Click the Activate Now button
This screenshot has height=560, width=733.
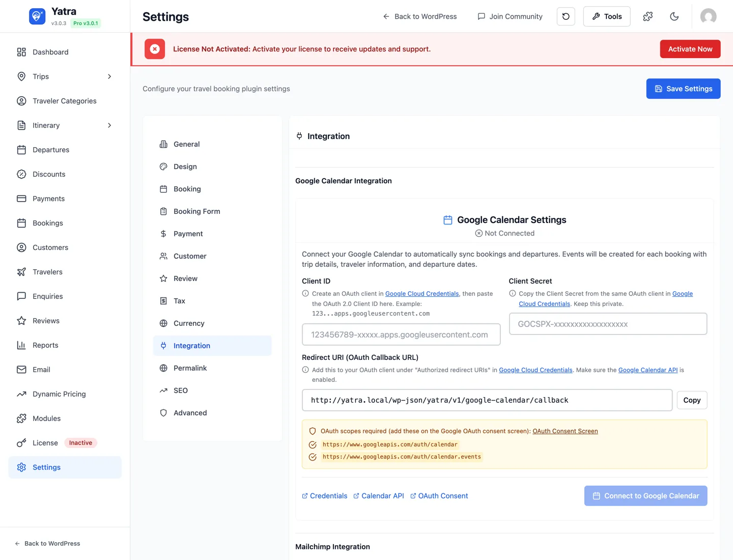[x=690, y=49]
